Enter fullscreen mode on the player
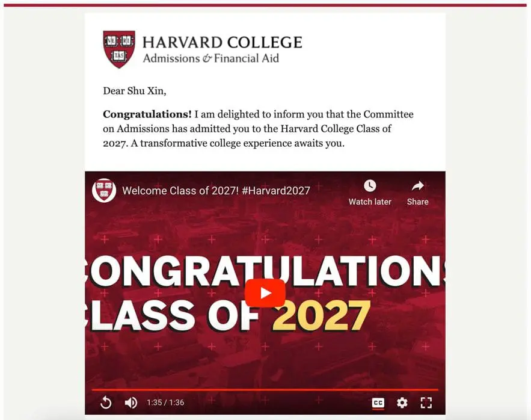 tap(427, 403)
